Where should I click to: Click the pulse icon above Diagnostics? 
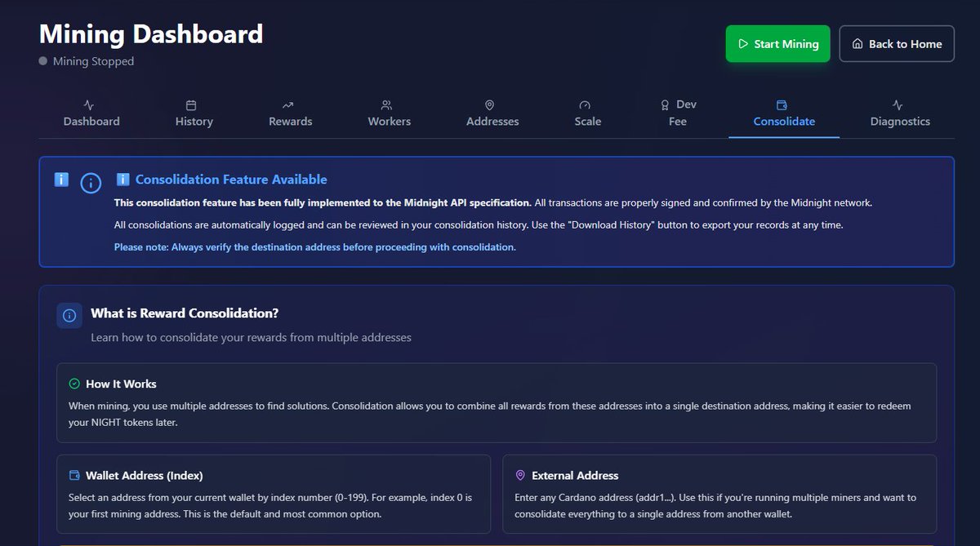click(898, 105)
